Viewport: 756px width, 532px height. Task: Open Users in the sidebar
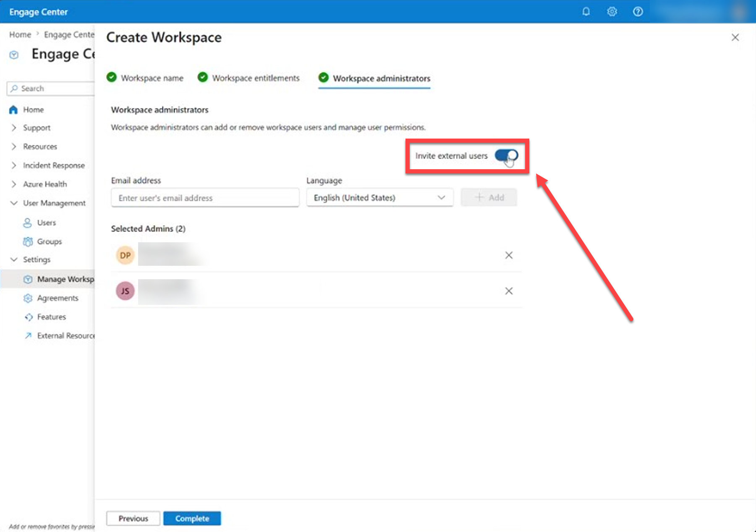coord(46,223)
